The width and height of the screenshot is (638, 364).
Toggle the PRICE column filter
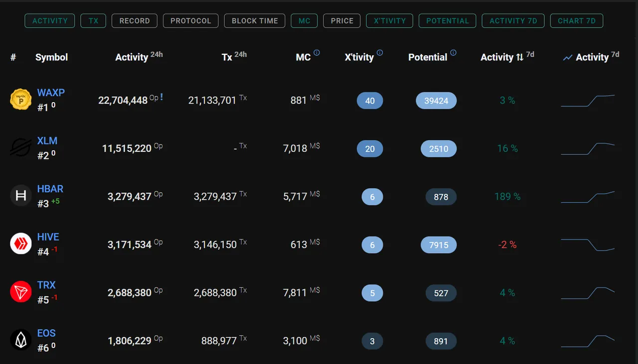pyautogui.click(x=342, y=21)
